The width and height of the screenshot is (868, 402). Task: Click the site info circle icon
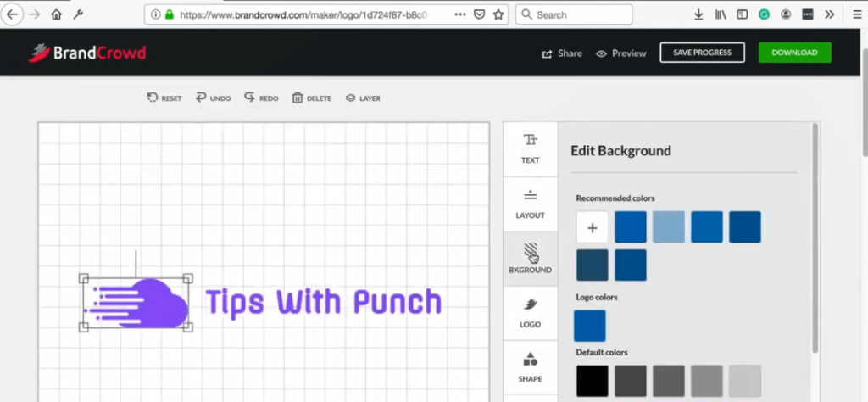pos(156,14)
